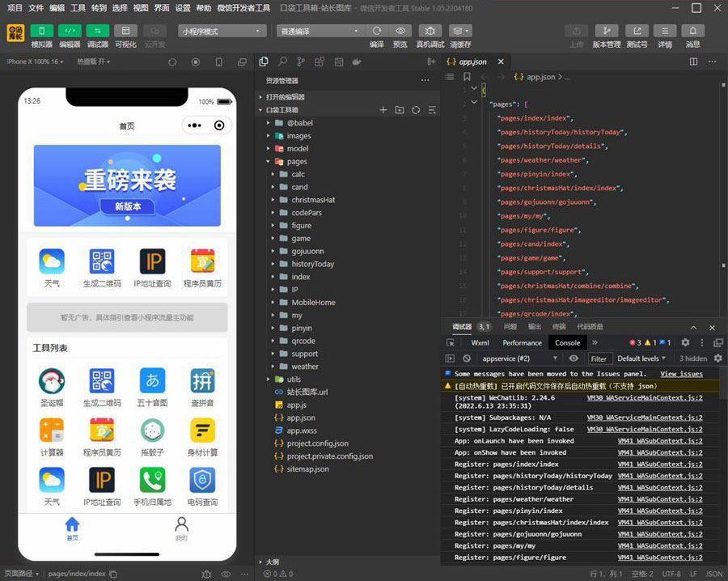The height and width of the screenshot is (581, 728).
Task: Open the 工具 menu in menu bar
Action: [x=76, y=8]
